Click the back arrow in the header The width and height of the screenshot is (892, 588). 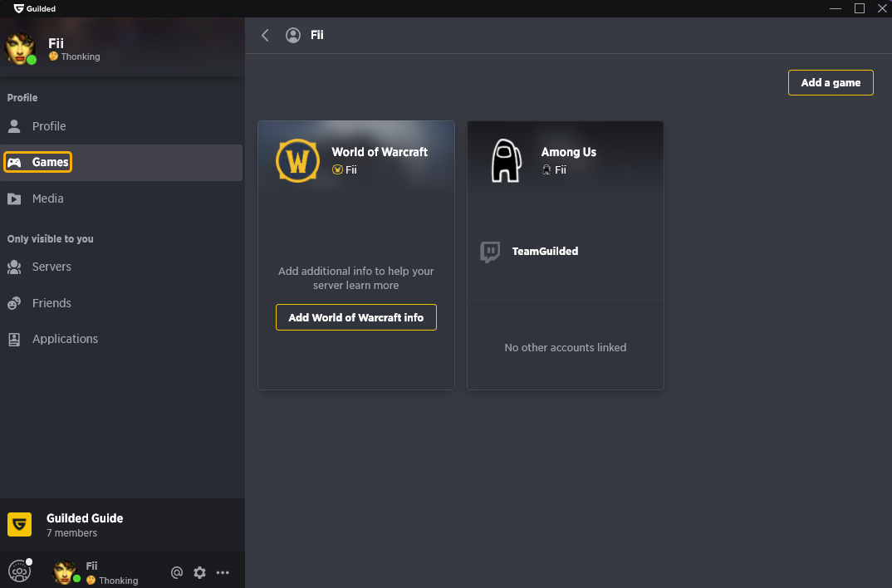tap(265, 35)
